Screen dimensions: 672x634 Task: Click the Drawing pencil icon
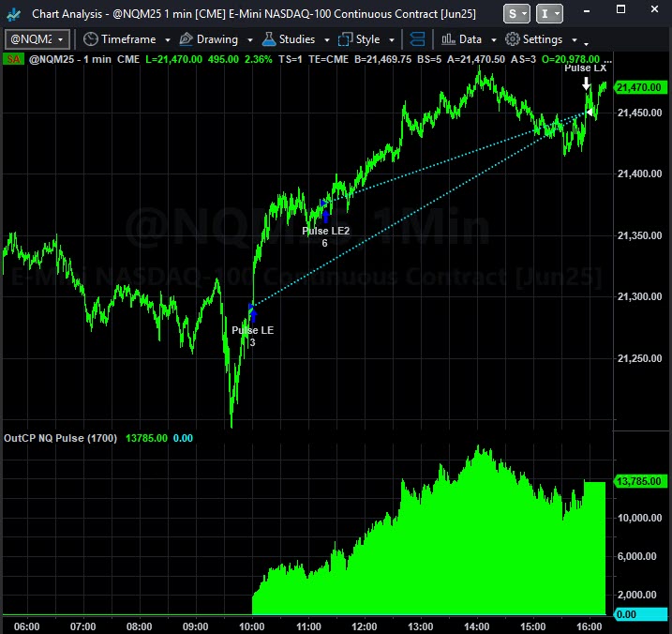click(x=186, y=39)
